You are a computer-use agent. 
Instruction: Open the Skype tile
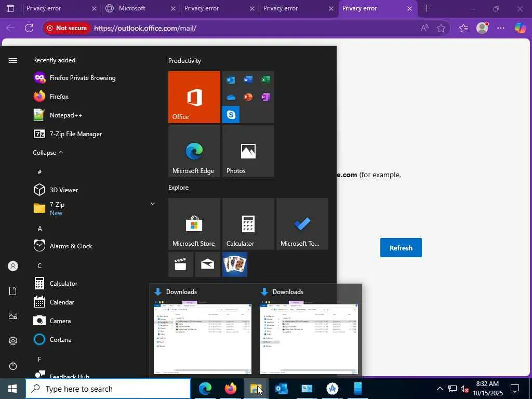pyautogui.click(x=231, y=115)
